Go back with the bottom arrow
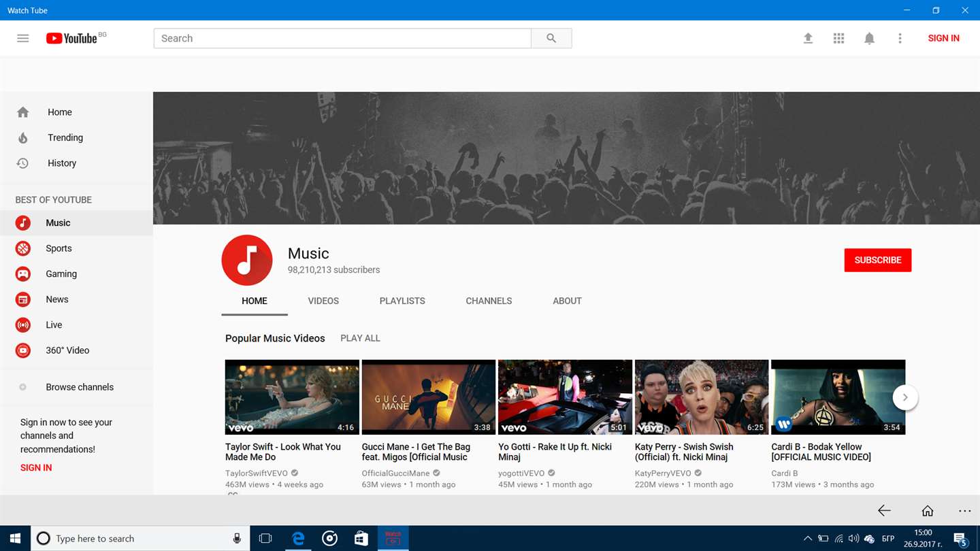Screen dimensions: 980x551 pos(884,510)
